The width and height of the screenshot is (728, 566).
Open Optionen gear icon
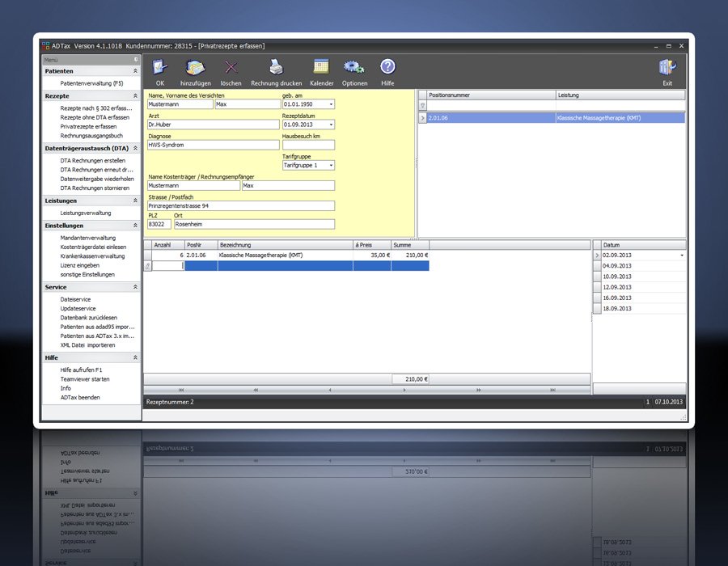point(354,67)
